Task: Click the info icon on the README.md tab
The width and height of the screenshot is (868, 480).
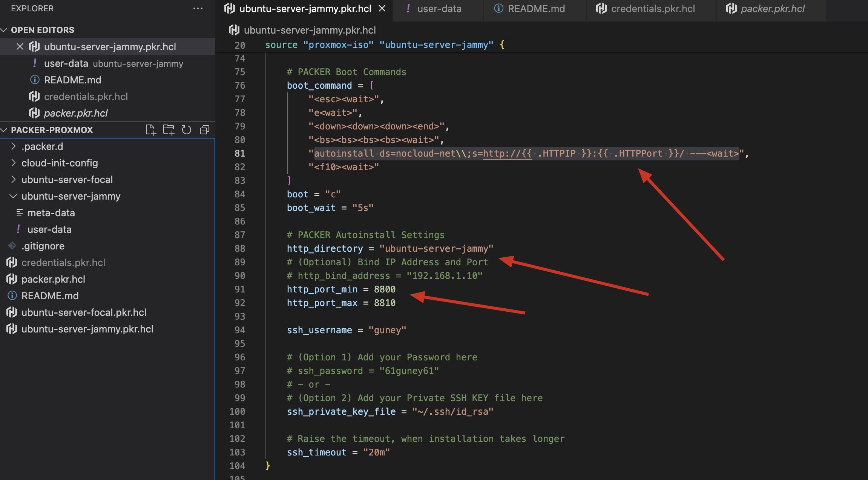Action: [x=498, y=8]
